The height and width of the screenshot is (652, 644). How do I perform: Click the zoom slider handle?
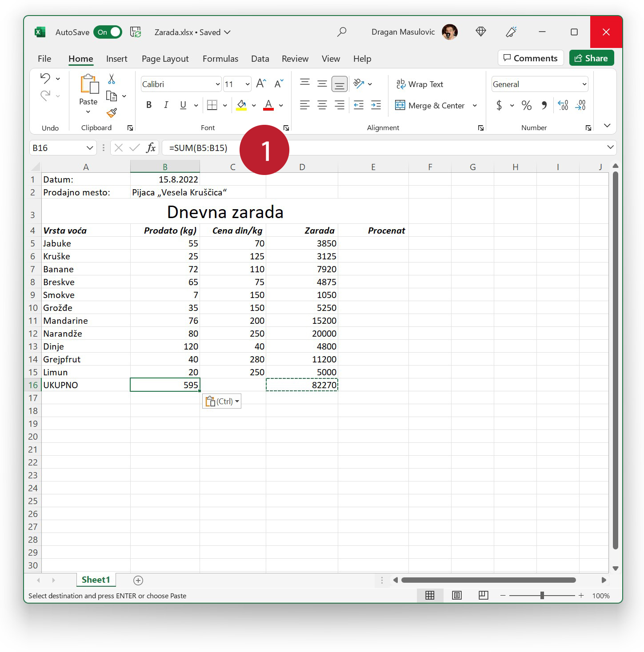542,596
